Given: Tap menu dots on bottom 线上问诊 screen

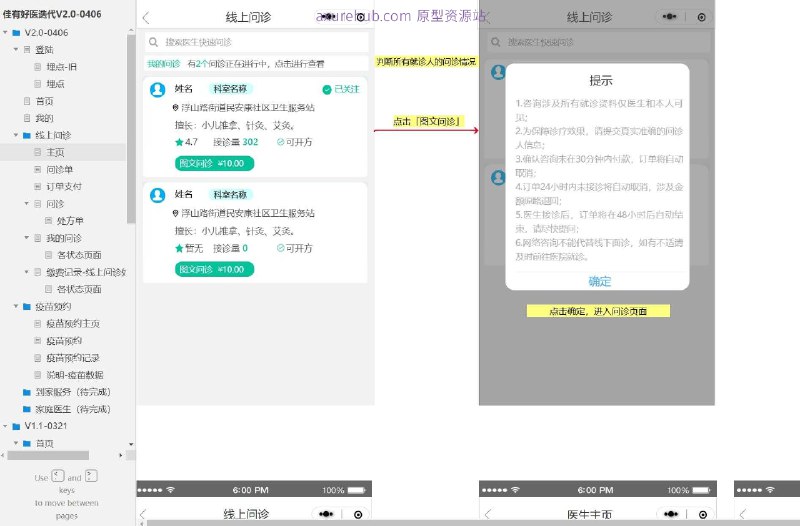Looking at the screenshot, I should point(326,514).
